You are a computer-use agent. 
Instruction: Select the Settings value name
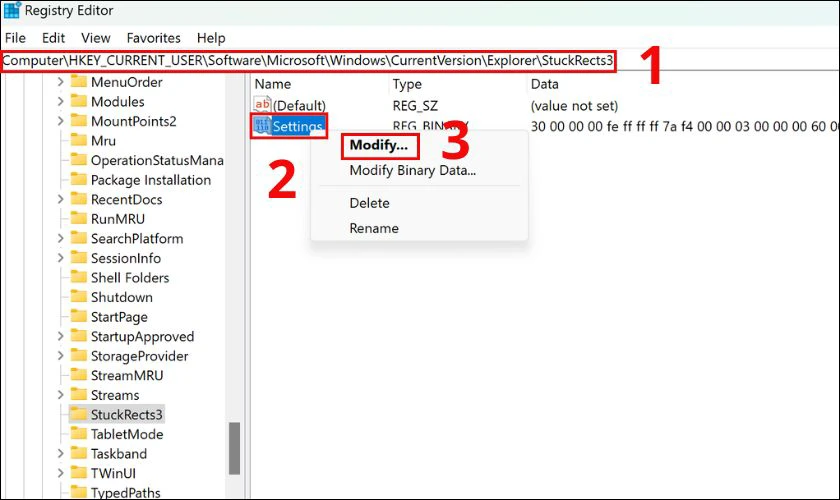pyautogui.click(x=298, y=126)
